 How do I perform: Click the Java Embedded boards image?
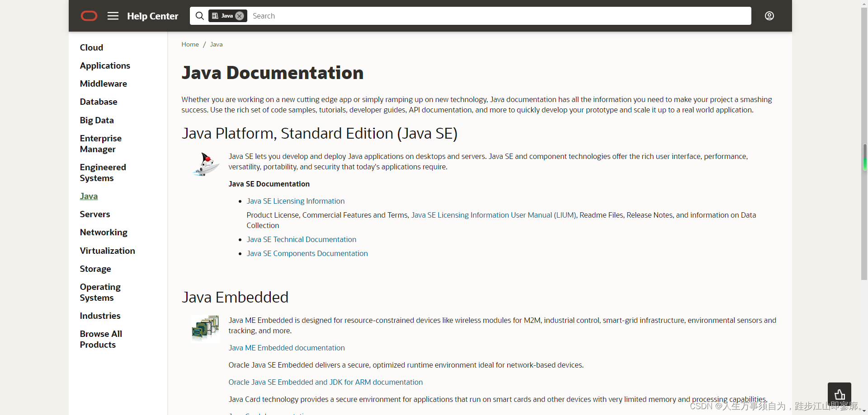pos(205,328)
